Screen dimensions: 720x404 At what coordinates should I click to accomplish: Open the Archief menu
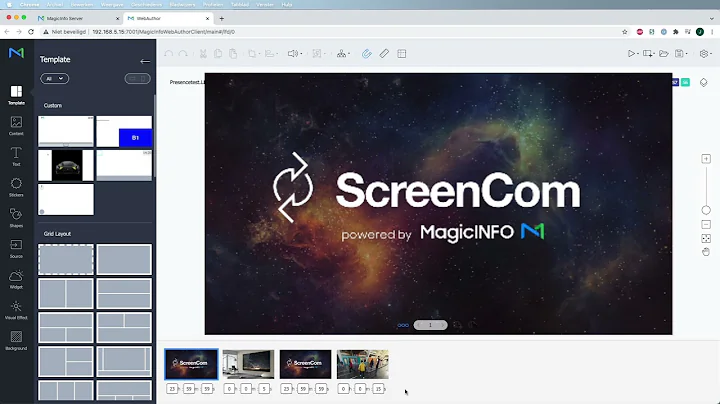[x=55, y=5]
